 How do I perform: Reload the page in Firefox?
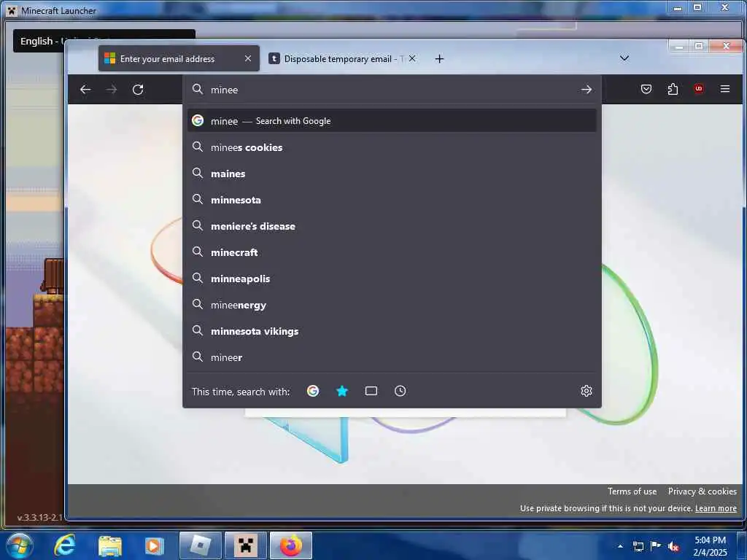point(138,90)
